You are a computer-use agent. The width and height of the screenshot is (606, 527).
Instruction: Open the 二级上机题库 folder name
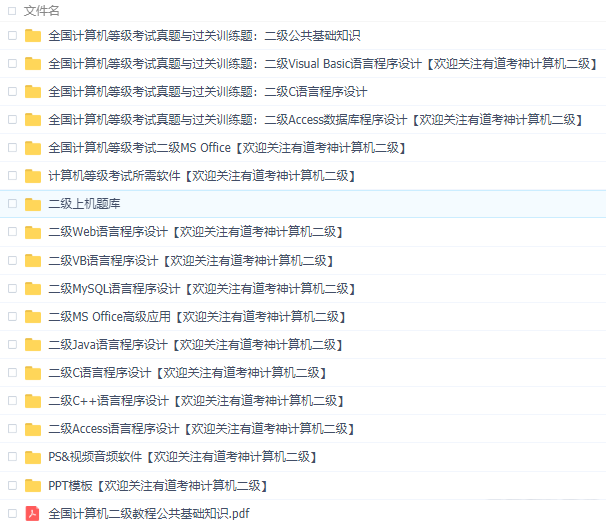(x=84, y=204)
